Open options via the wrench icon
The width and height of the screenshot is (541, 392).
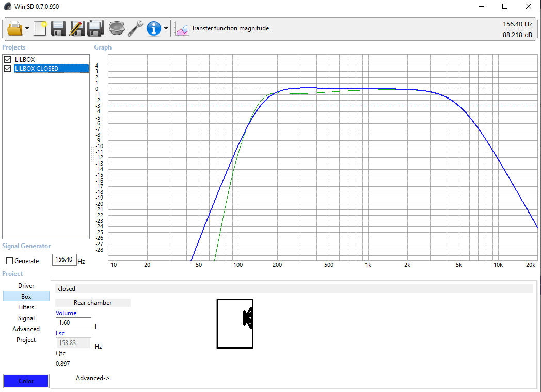[135, 28]
